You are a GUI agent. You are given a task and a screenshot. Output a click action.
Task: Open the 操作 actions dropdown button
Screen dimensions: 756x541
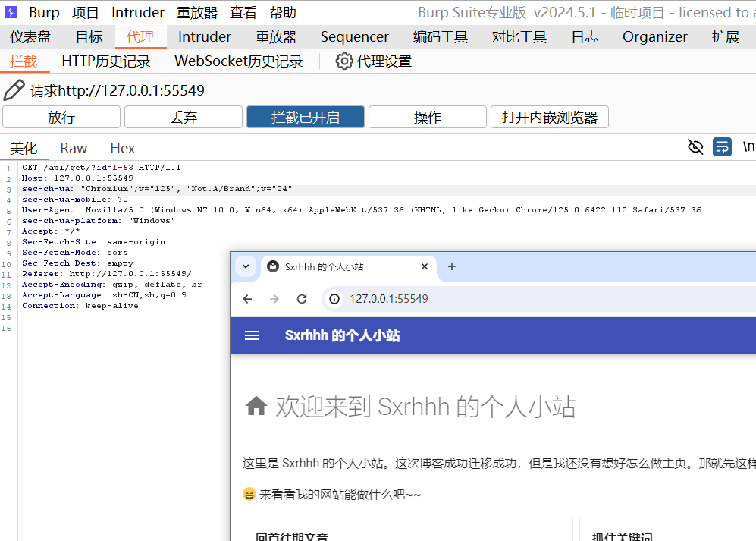click(x=427, y=117)
